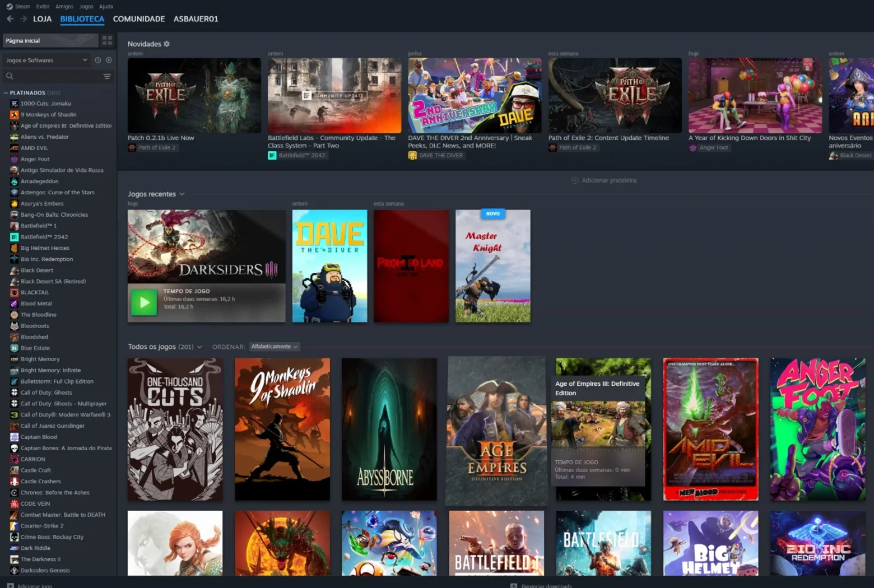Select Black Desert in the sidebar
Screen dimensions: 874x588
click(x=37, y=270)
